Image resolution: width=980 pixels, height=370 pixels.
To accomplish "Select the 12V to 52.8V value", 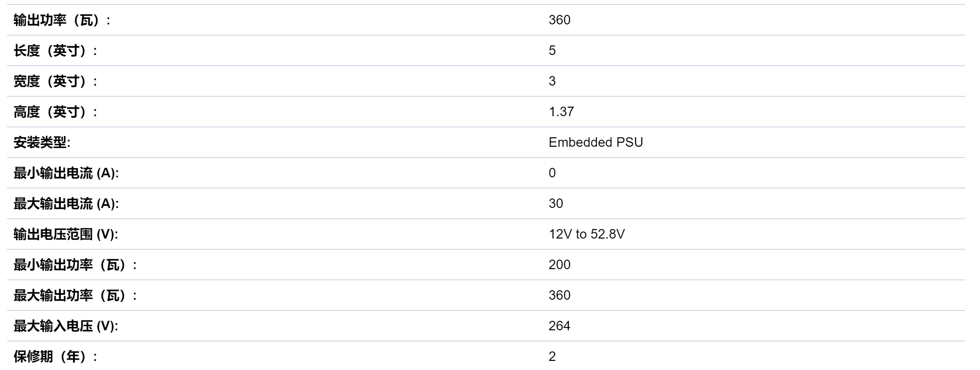I will 586,234.
